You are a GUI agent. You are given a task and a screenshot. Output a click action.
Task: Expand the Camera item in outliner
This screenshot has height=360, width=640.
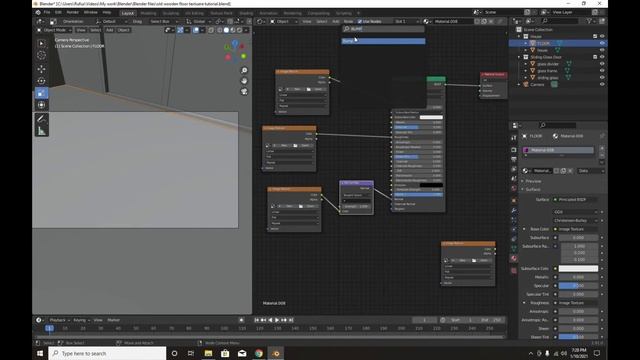click(x=519, y=84)
